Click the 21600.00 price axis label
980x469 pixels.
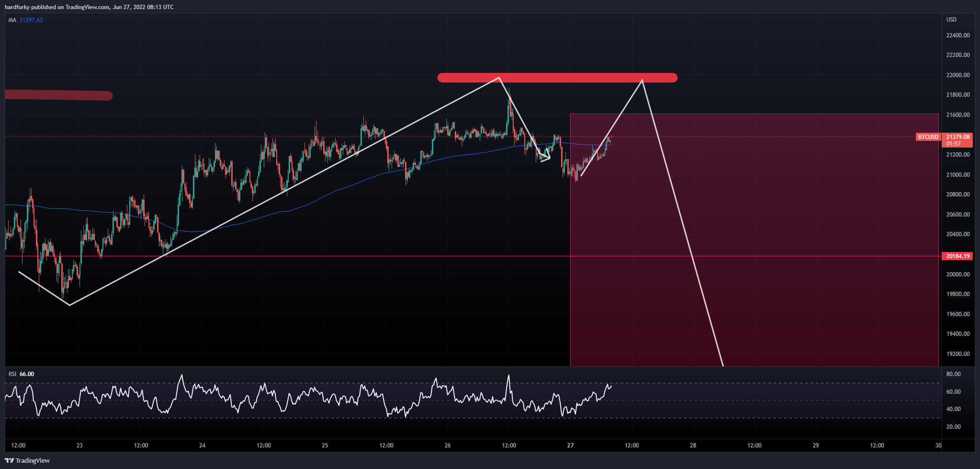[958, 115]
